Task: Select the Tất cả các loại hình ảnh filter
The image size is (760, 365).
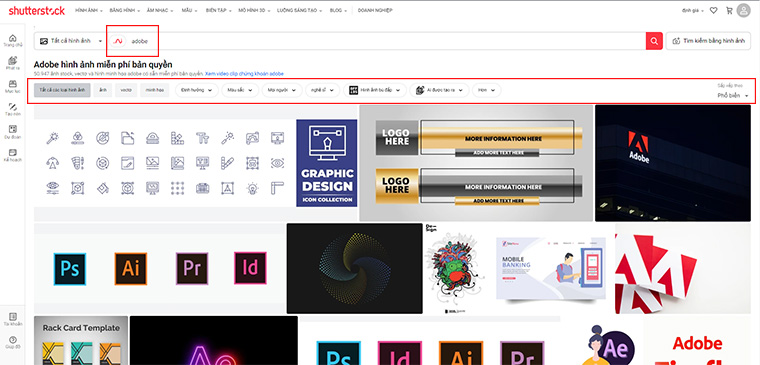Action: [62, 90]
